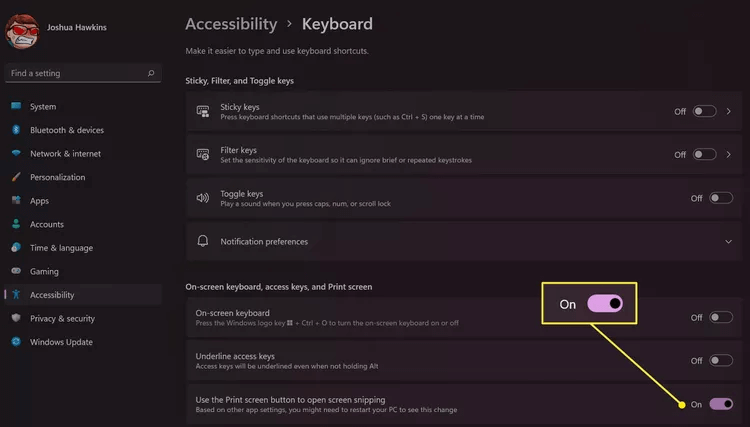The width and height of the screenshot is (750, 427).
Task: Enable the Sticky keys toggle
Action: [x=705, y=111]
